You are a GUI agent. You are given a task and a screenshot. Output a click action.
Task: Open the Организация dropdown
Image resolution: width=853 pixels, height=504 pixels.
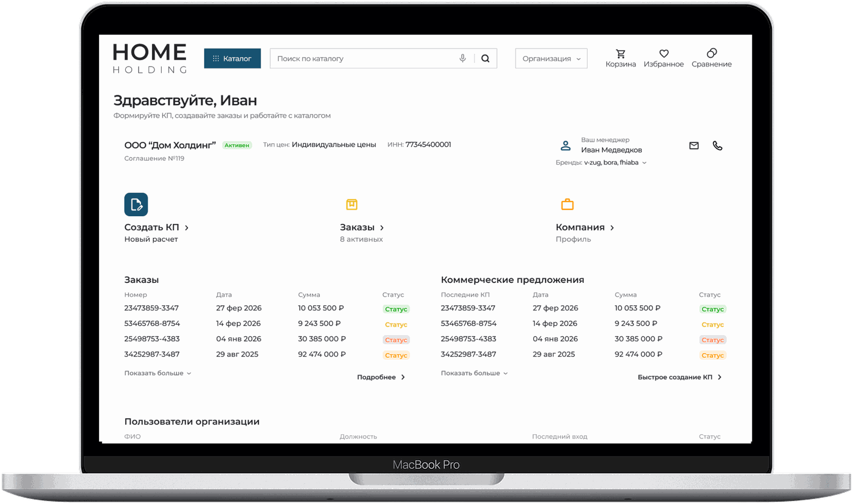point(551,59)
